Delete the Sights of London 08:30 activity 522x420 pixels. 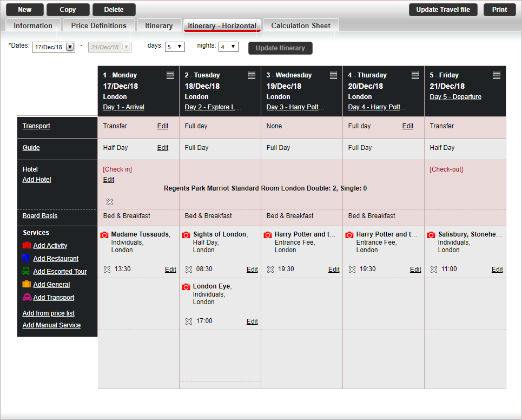189,270
